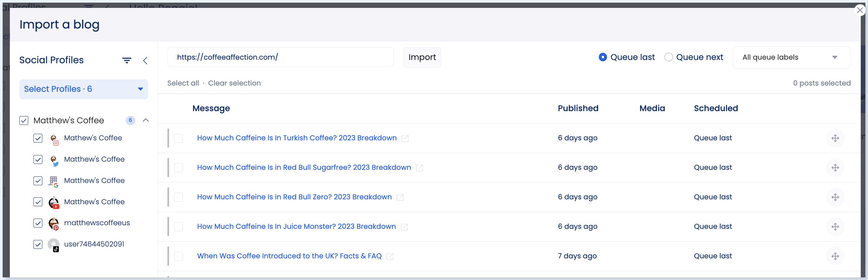Open How Much Caffeine Is In Turkish Coffee link
868x280 pixels.
[297, 138]
